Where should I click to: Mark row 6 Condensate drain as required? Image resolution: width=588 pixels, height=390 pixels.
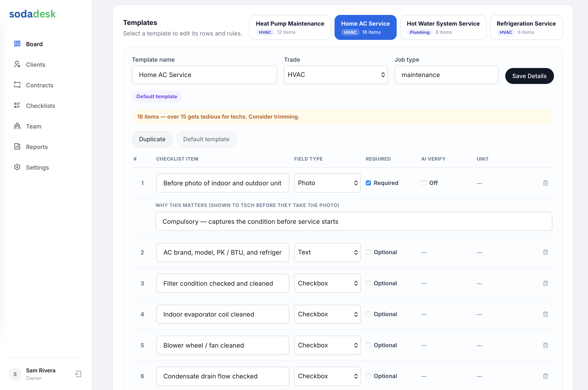pyautogui.click(x=368, y=376)
